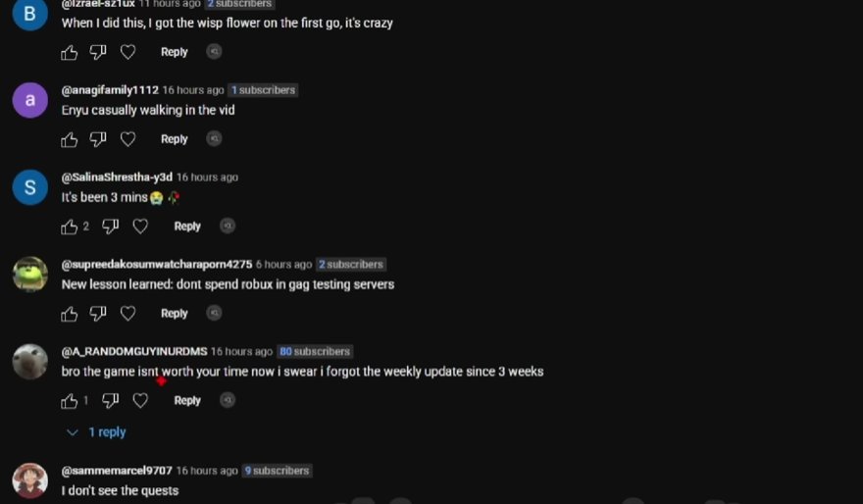Click the purple 'a' profile avatar
863x504 pixels.
click(x=30, y=100)
